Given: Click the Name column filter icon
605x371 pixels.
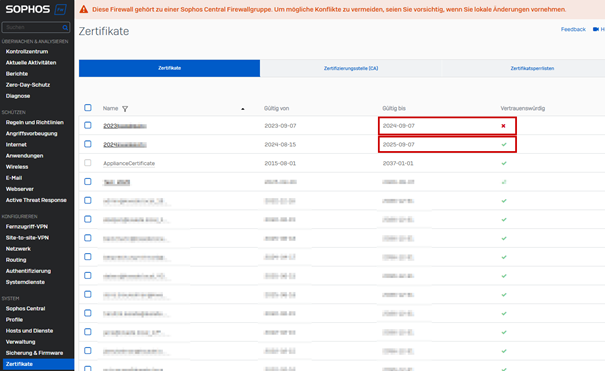Looking at the screenshot, I should [125, 109].
